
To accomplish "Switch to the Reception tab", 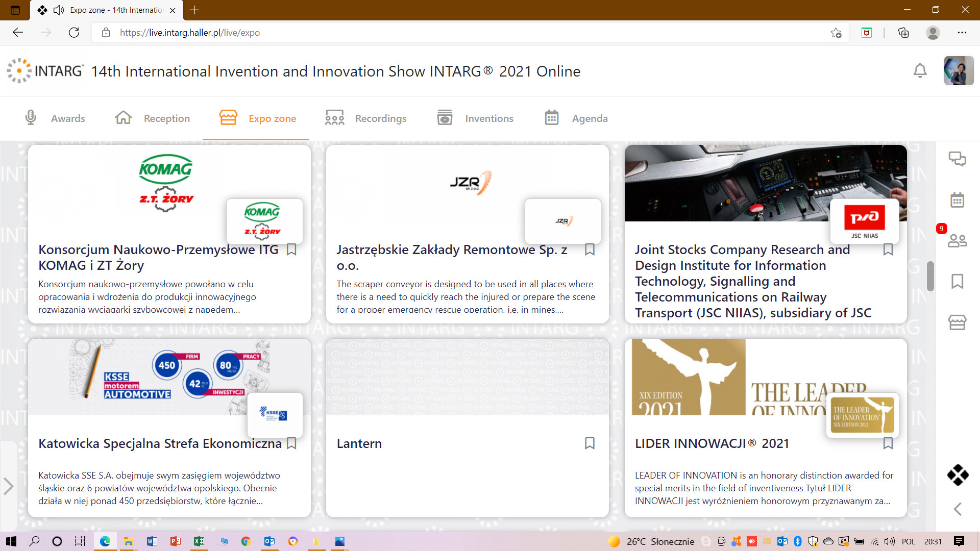I will click(x=152, y=118).
